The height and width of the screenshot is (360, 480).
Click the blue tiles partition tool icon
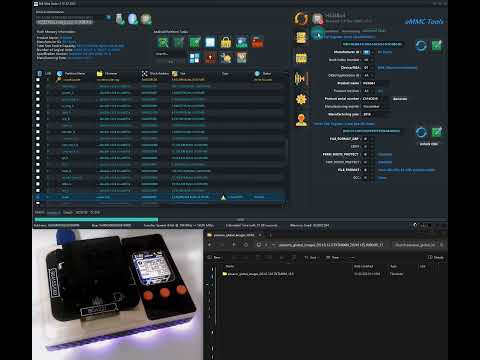194,58
